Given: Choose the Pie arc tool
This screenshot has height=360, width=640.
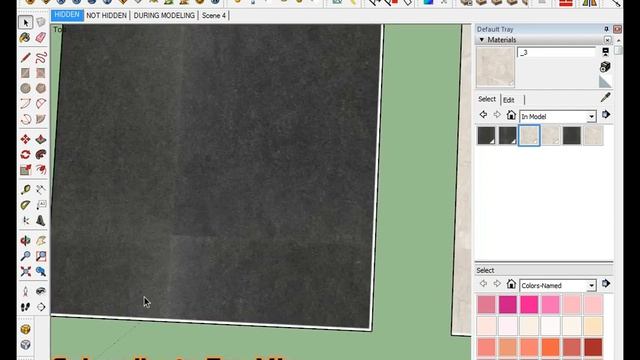Looking at the screenshot, I should (41, 103).
